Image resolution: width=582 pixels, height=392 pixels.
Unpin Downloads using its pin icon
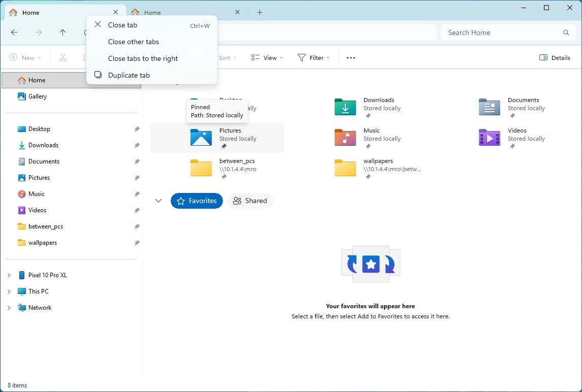pos(137,145)
